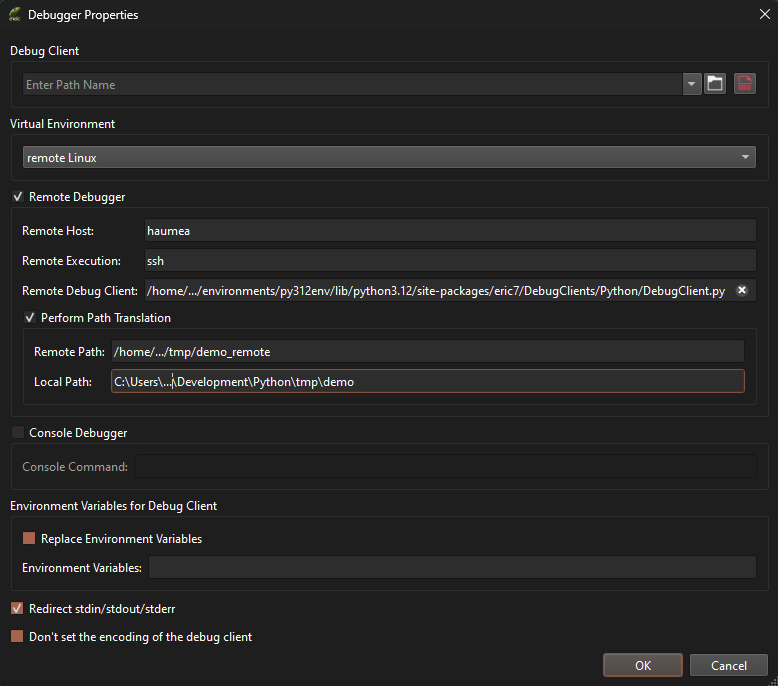Screen dimensions: 778x686
Task: Uncheck the Remote Debugger checkbox
Action: click(x=17, y=197)
